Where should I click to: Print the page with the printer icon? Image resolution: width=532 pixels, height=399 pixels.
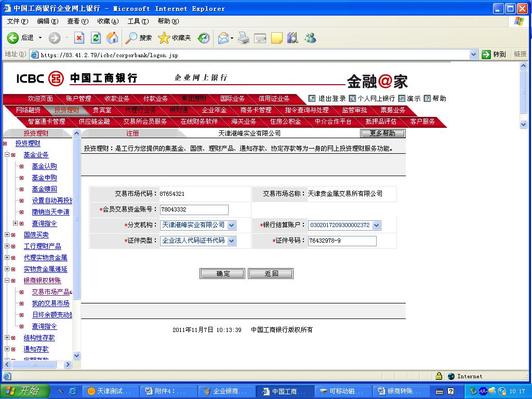click(x=244, y=37)
